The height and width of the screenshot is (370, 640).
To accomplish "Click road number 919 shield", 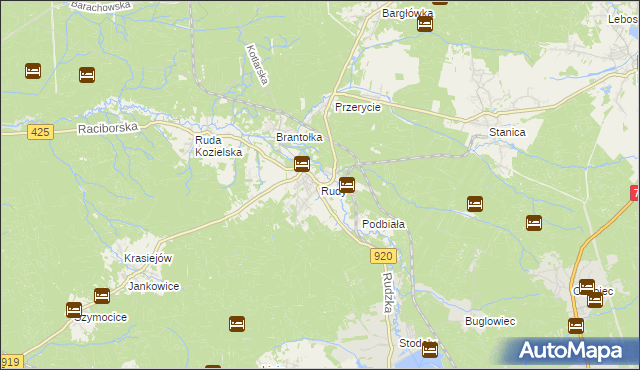I will 11,362.
